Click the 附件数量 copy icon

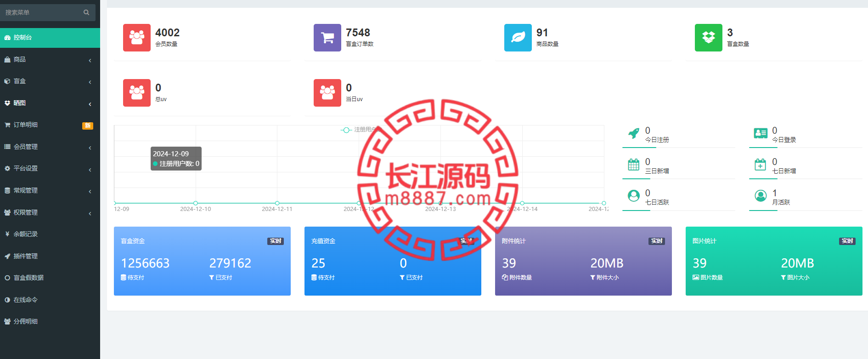pyautogui.click(x=505, y=278)
